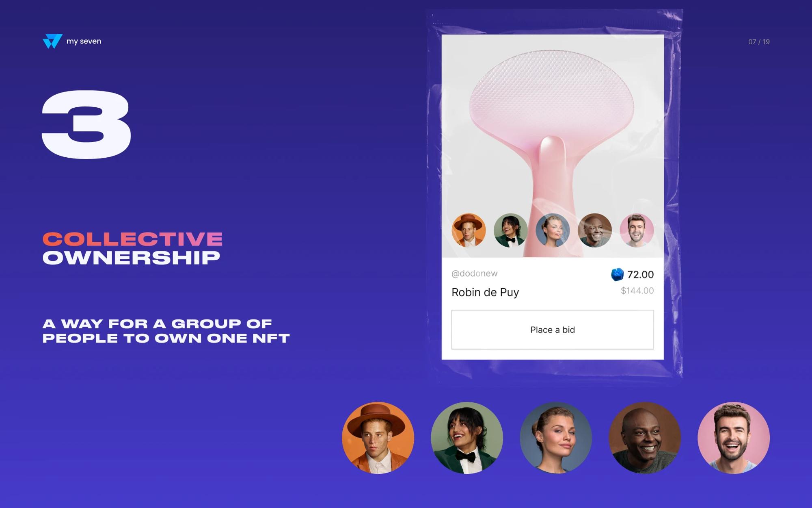The width and height of the screenshot is (812, 508).
Task: Select large avatar of smiling bald man
Action: coord(645,438)
